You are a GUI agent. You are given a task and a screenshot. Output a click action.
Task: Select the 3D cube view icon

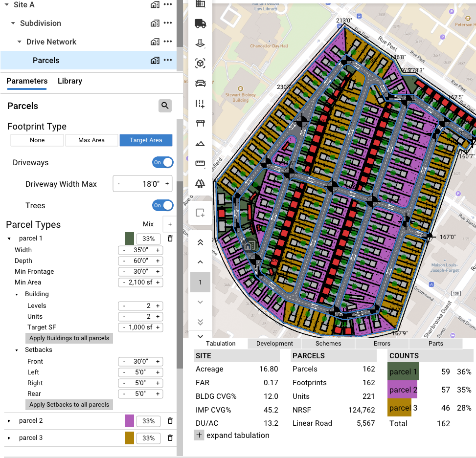click(201, 63)
